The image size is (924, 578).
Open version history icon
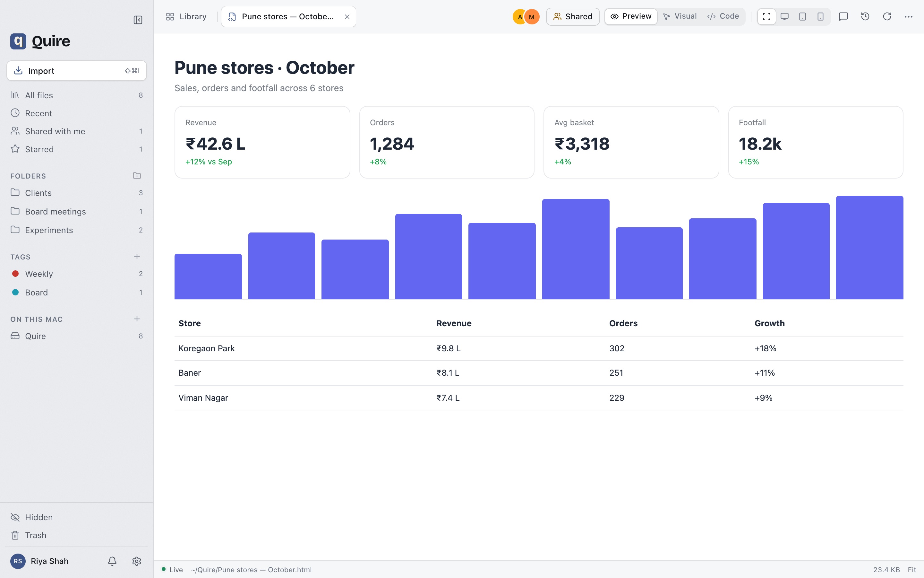pyautogui.click(x=865, y=16)
